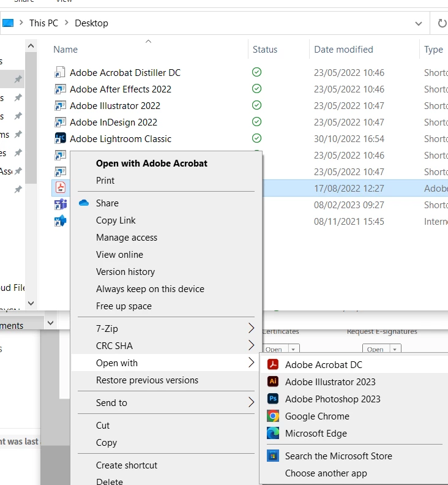
Task: Select Always keep on this device
Action: pos(150,289)
